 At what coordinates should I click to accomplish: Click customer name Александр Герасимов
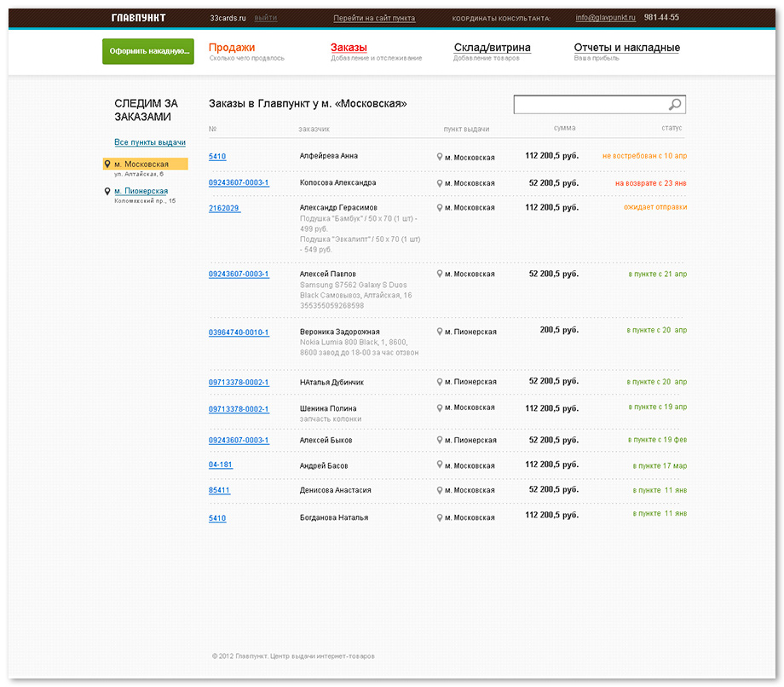click(x=338, y=207)
